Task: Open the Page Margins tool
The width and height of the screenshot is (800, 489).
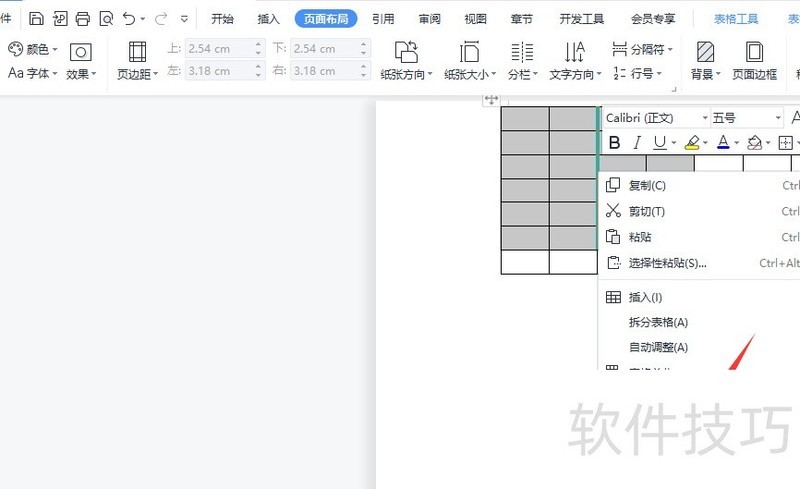Action: pyautogui.click(x=137, y=61)
